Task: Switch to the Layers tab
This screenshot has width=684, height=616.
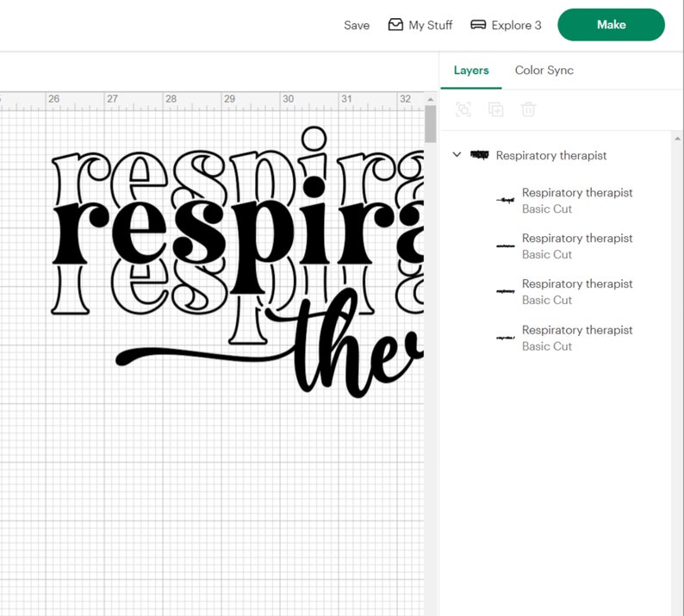Action: (x=471, y=71)
